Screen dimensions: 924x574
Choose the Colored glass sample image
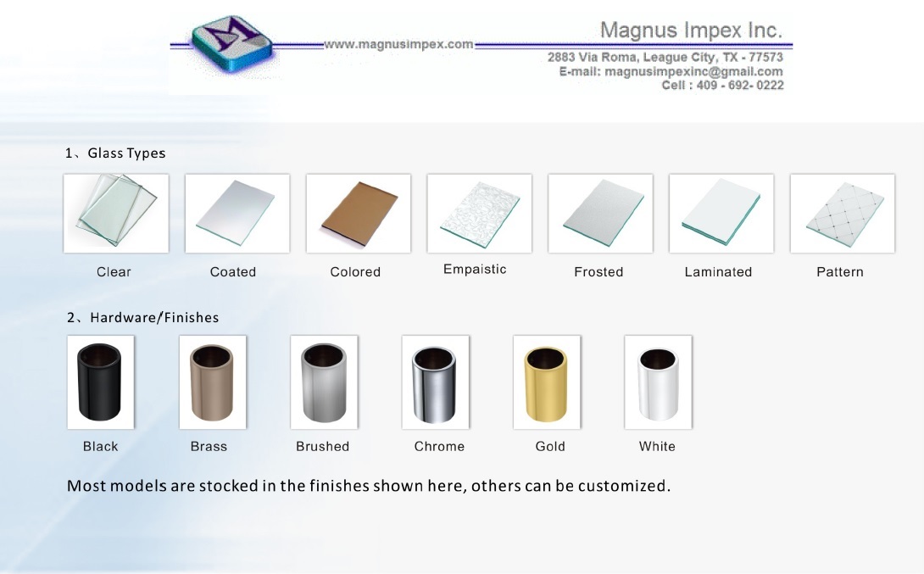click(x=359, y=214)
